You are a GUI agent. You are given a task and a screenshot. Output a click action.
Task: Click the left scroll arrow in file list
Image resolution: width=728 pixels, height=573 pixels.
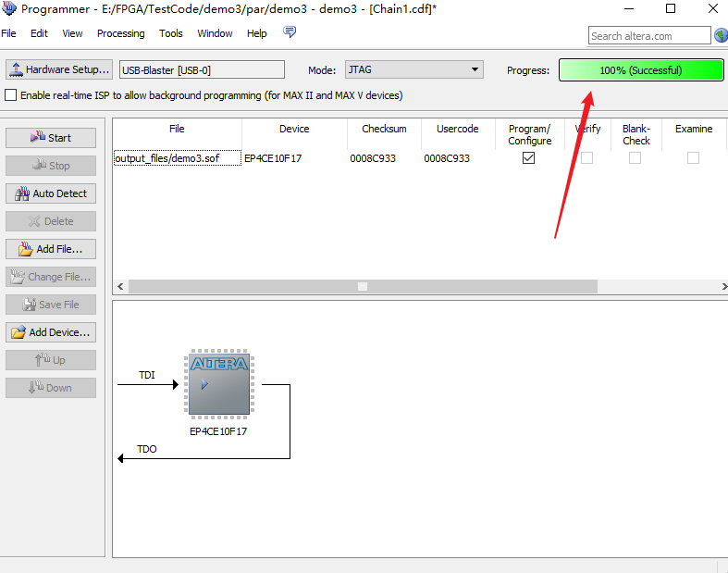(x=120, y=287)
